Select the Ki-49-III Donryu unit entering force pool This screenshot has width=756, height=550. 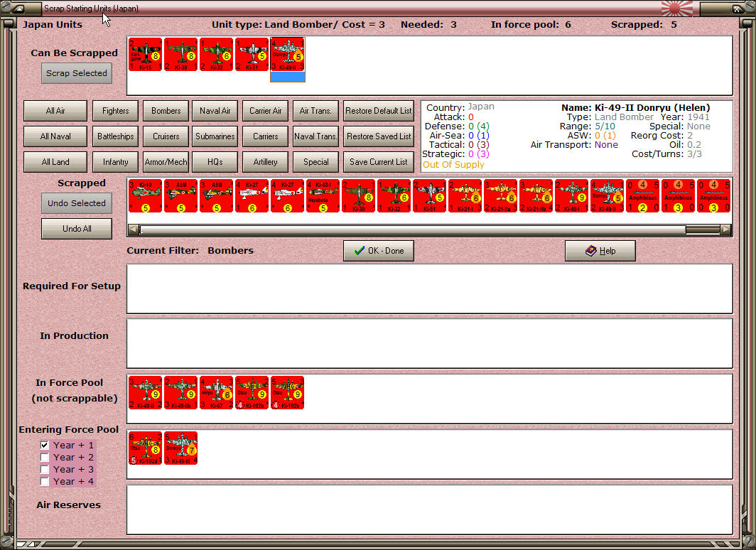pyautogui.click(x=180, y=448)
